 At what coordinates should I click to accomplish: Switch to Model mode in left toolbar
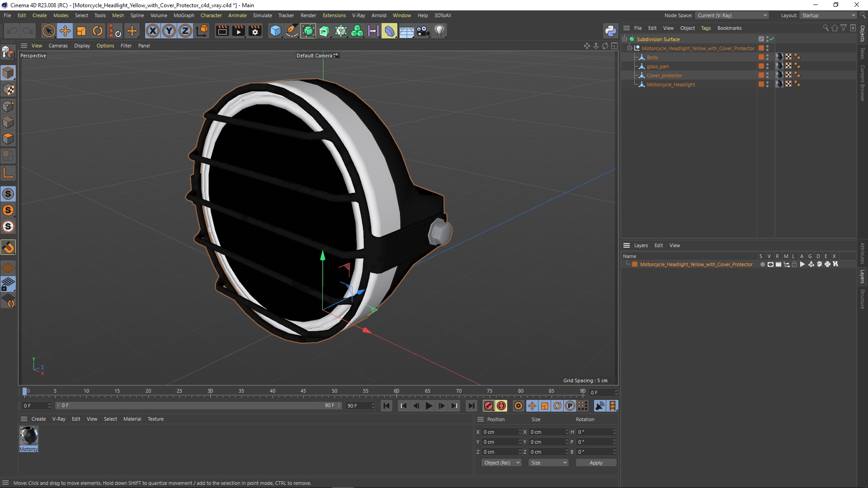8,73
